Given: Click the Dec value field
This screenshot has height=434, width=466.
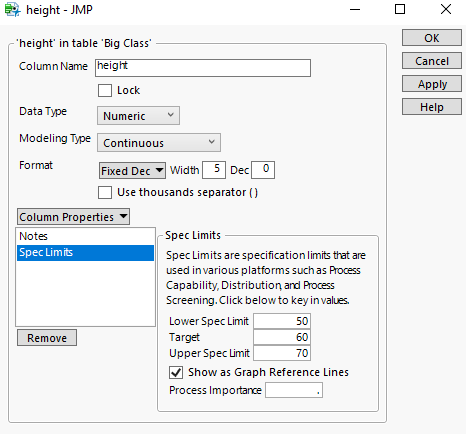Looking at the screenshot, I should tap(263, 170).
